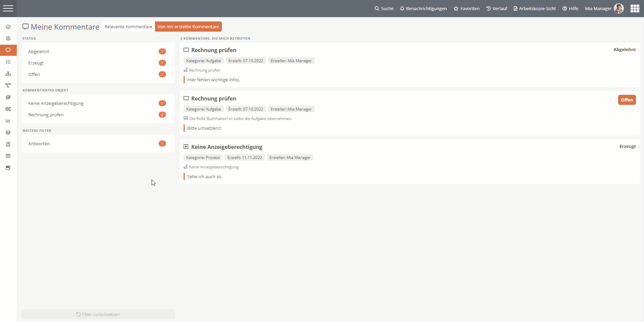Open the Mia Manager user menu

598,8
